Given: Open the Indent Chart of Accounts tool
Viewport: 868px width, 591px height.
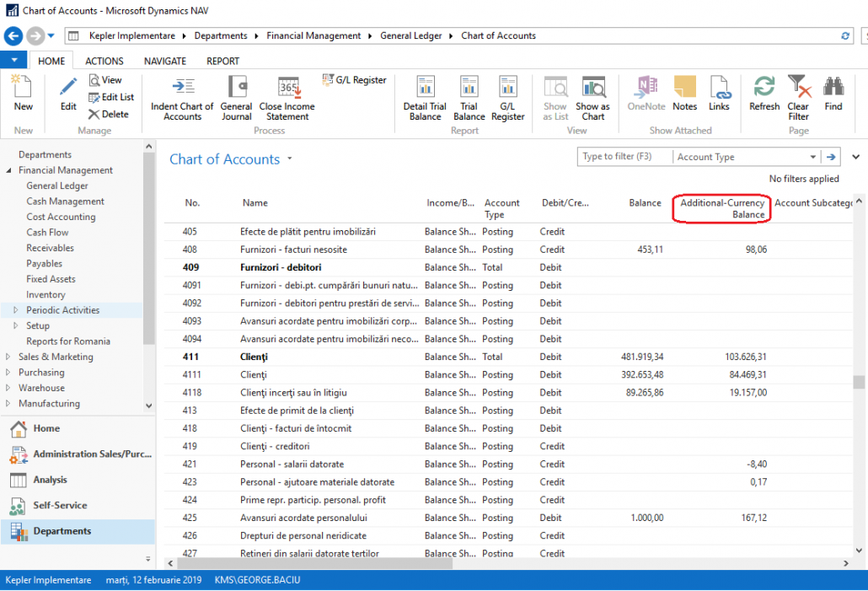Looking at the screenshot, I should (182, 98).
